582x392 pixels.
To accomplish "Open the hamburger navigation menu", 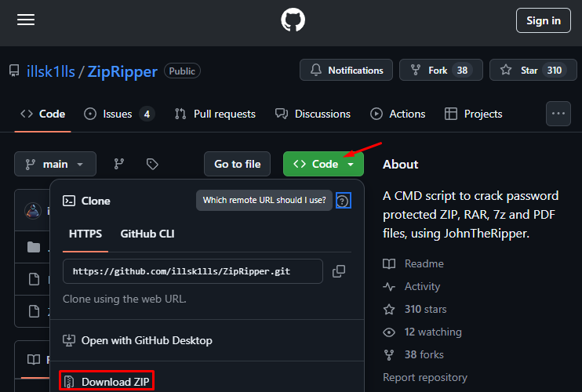I will click(26, 20).
